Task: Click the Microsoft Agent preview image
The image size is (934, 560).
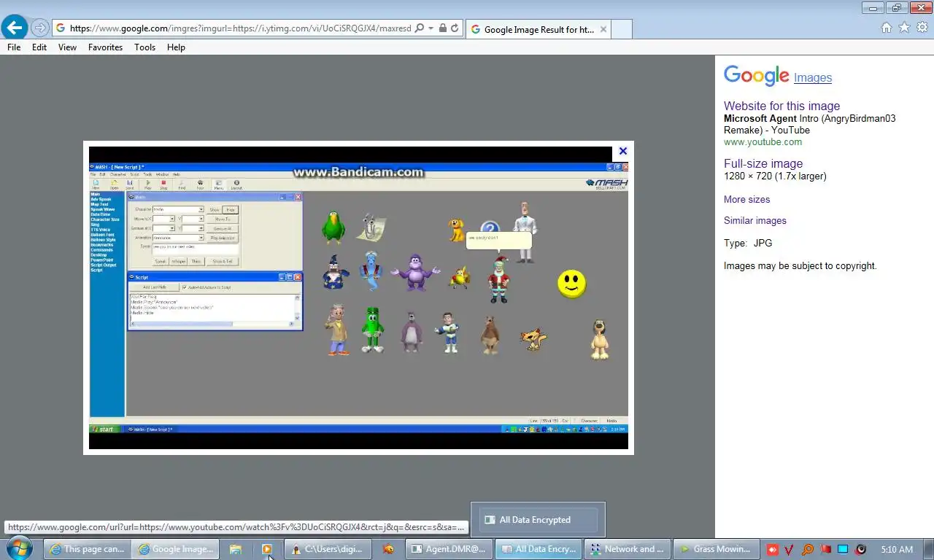Action: click(358, 297)
